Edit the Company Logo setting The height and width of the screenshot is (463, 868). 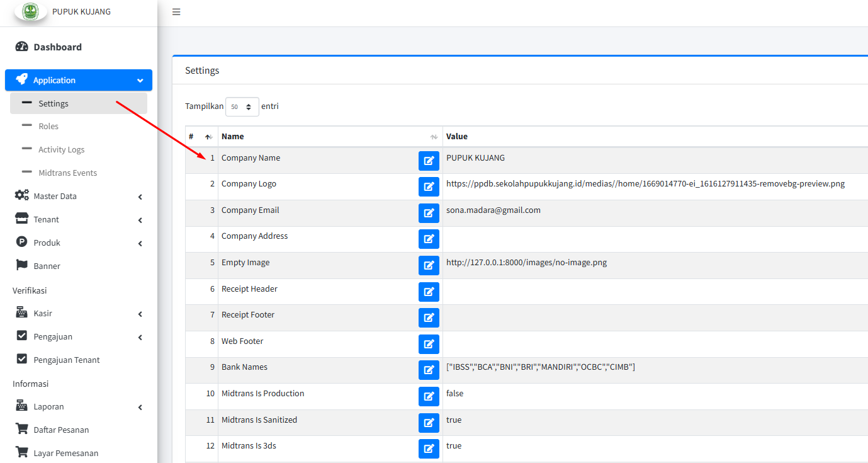pos(429,187)
